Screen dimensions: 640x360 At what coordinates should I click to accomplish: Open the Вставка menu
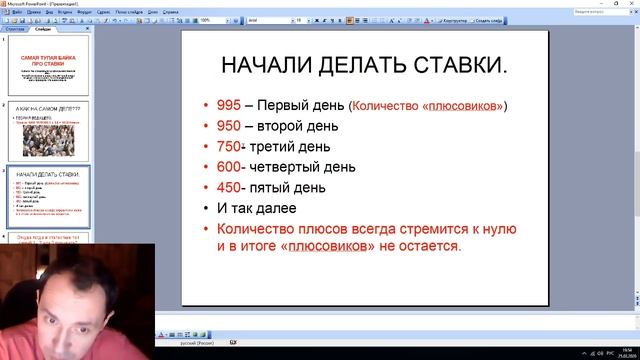coord(65,12)
